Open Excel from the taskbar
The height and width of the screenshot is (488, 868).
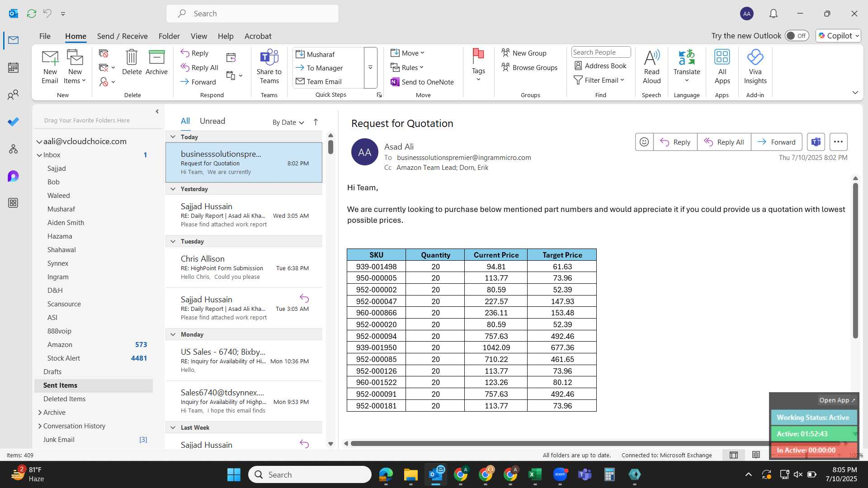click(x=535, y=474)
